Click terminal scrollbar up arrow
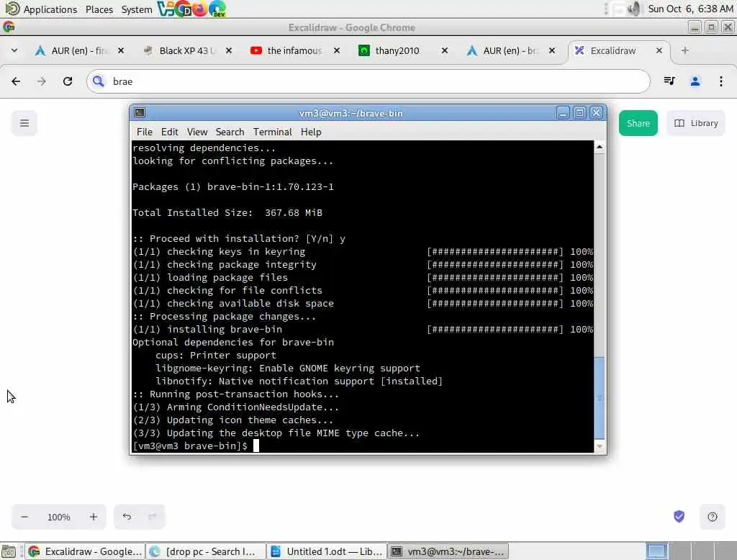The width and height of the screenshot is (737, 560). (600, 147)
